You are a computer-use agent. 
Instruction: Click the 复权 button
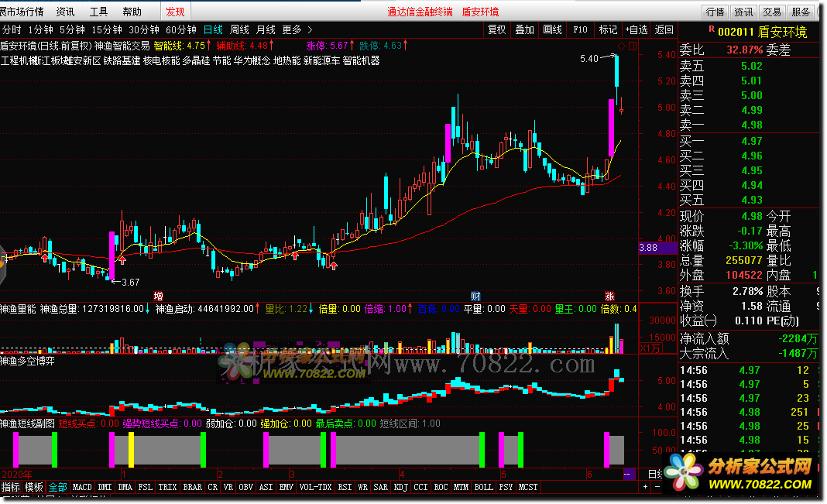point(497,30)
